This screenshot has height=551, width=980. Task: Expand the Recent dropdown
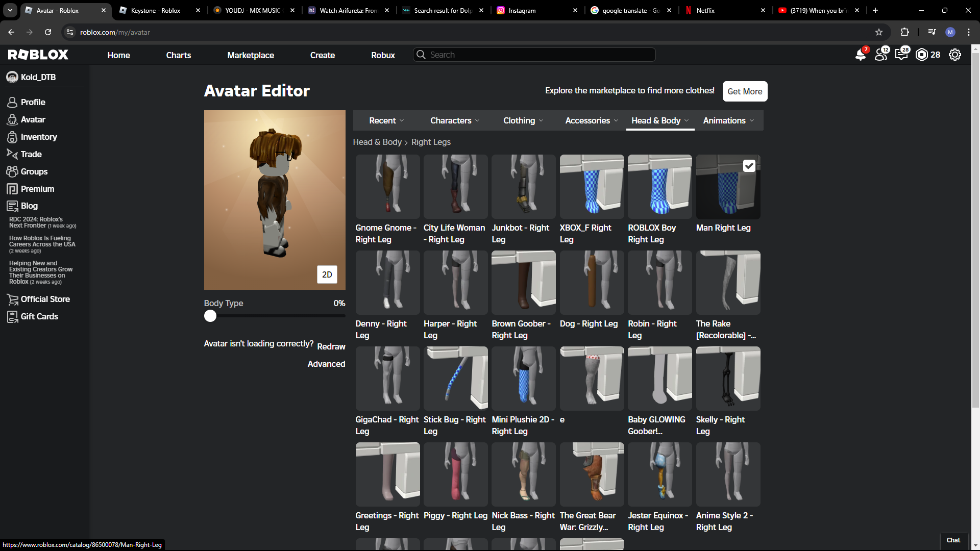pos(386,120)
